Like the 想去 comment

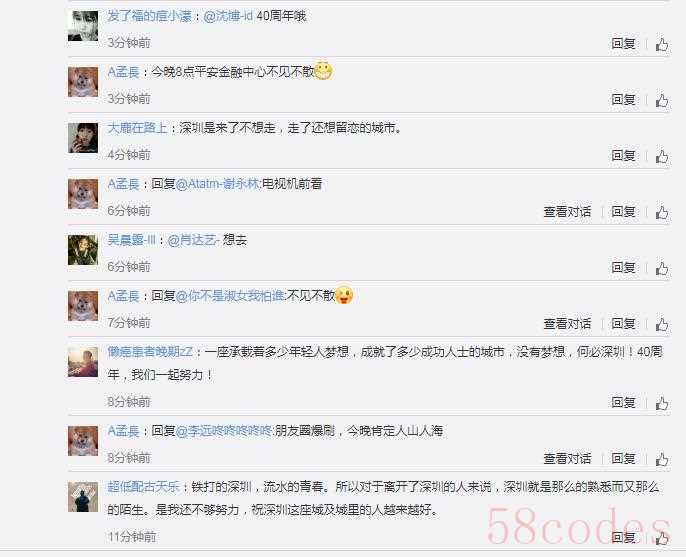[662, 268]
